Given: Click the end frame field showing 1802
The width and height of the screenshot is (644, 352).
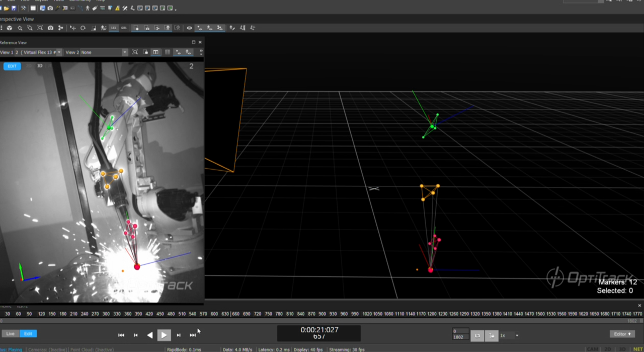Looking at the screenshot, I should [x=460, y=337].
